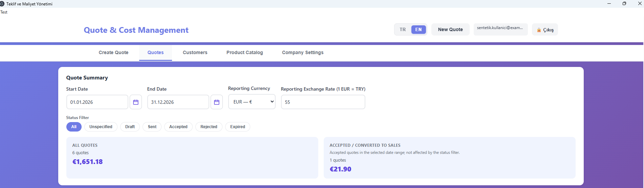Click the Status Filter label

pyautogui.click(x=78, y=118)
